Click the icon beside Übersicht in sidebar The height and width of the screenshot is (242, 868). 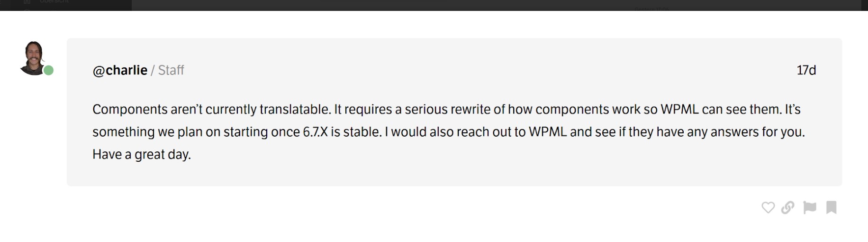click(27, 2)
